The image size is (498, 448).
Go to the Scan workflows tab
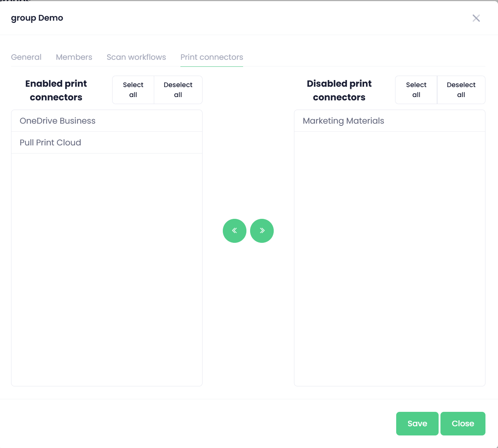coord(136,57)
